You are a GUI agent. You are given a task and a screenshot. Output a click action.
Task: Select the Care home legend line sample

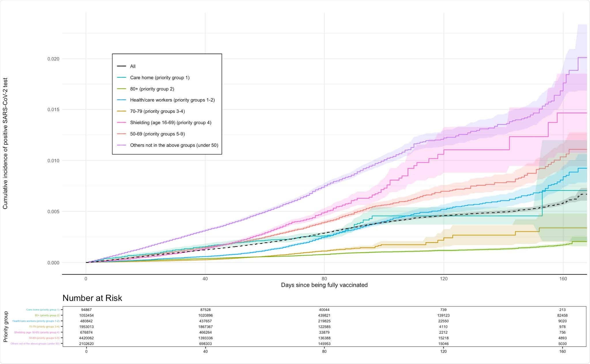tap(121, 77)
